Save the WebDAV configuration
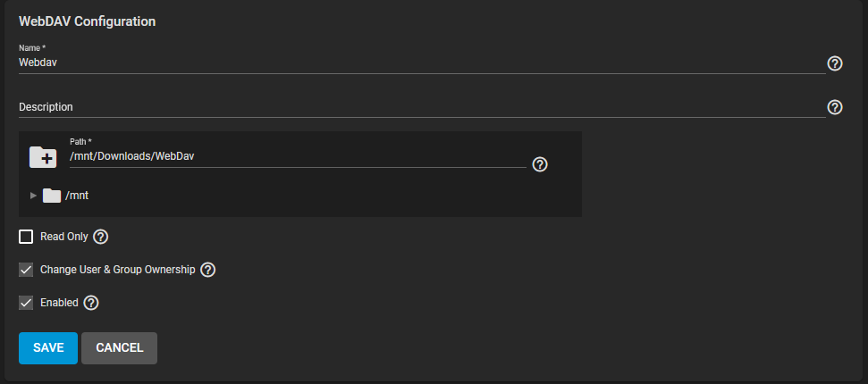The height and width of the screenshot is (384, 868). coord(48,348)
